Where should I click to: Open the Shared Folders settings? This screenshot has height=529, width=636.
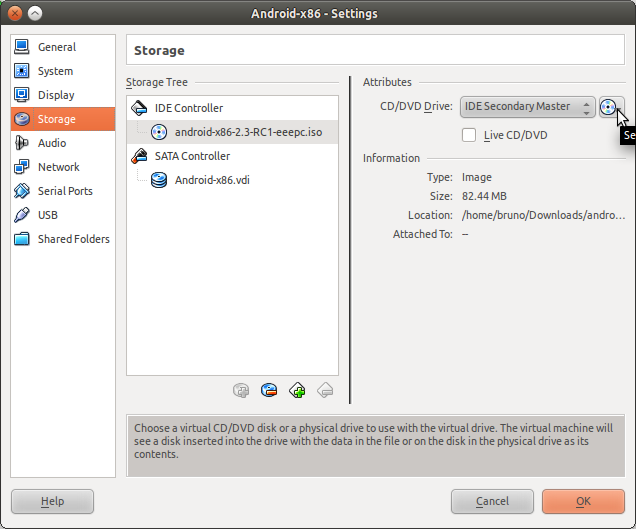click(x=63, y=239)
